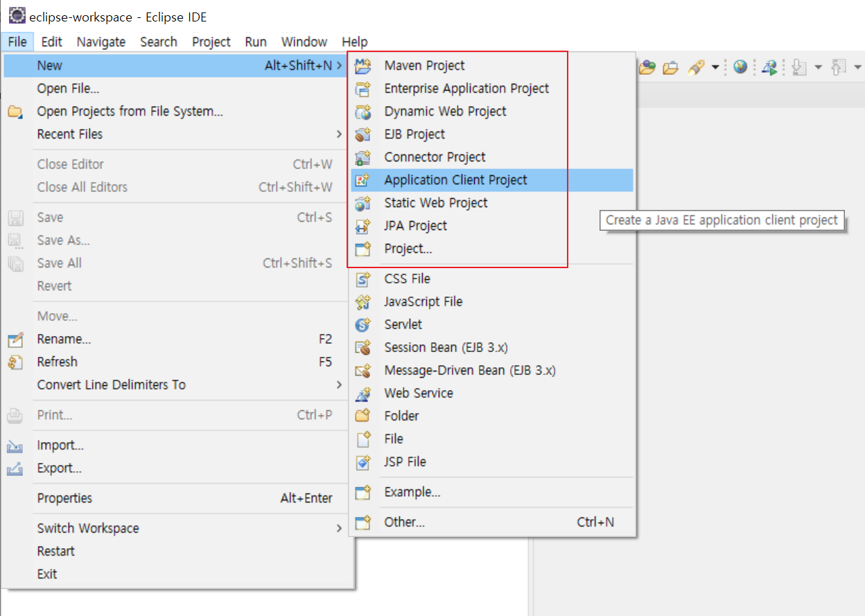The image size is (865, 616).
Task: Open the Project menu
Action: (211, 42)
